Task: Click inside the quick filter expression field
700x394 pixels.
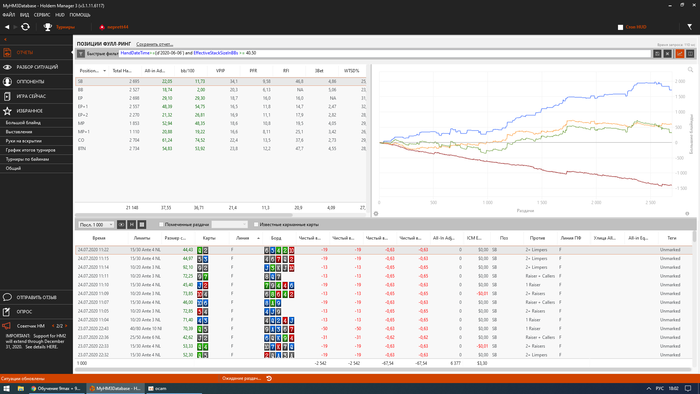Action: click(385, 54)
